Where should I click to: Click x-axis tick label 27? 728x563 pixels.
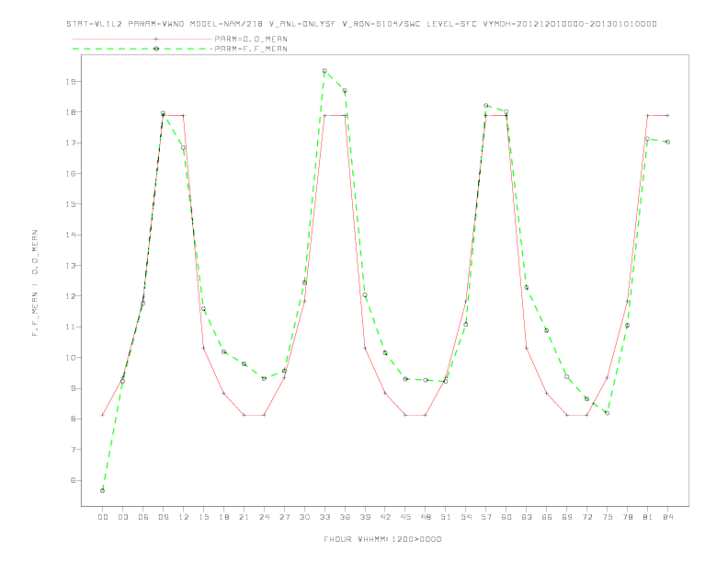click(x=284, y=517)
